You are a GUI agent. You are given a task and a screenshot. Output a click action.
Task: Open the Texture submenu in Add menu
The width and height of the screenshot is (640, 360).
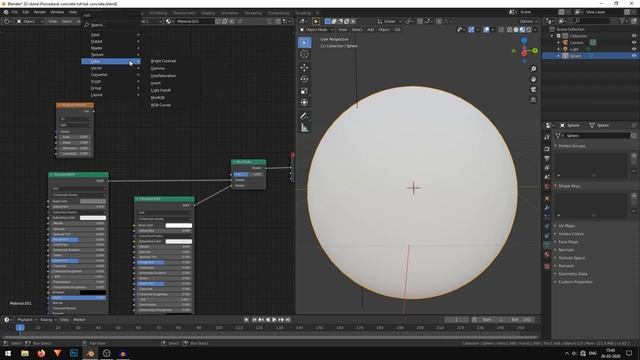[111, 54]
